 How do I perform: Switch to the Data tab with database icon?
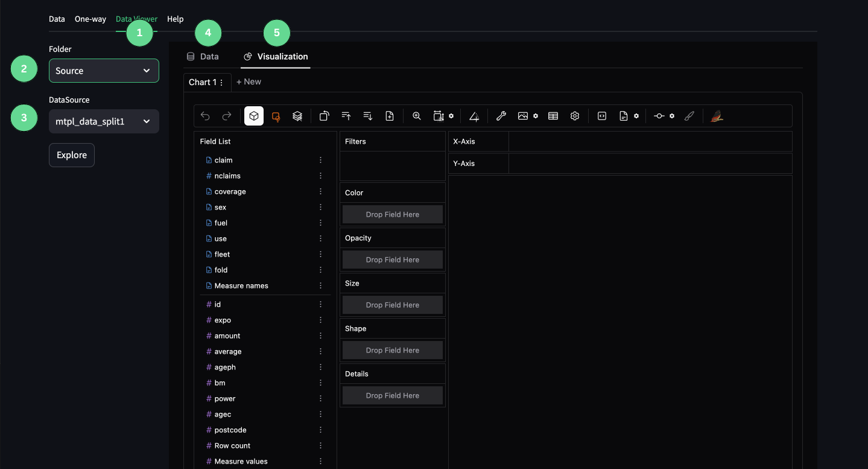(x=203, y=56)
